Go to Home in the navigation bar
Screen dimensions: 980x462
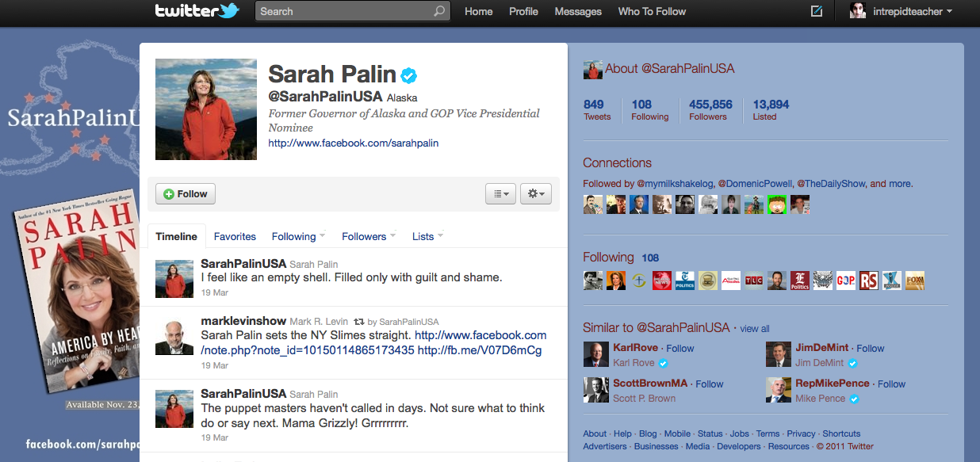[479, 12]
